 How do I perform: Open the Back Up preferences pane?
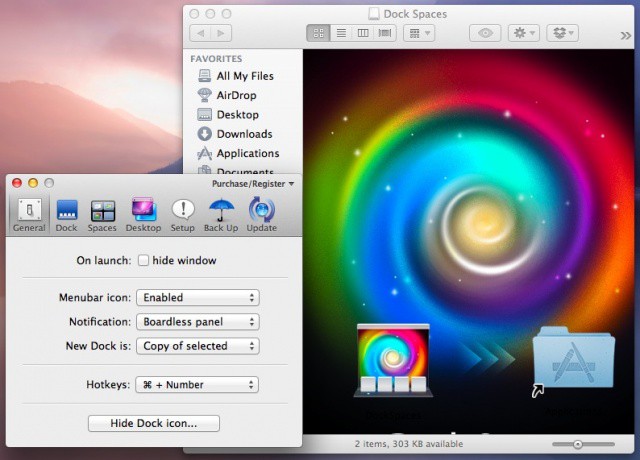221,215
